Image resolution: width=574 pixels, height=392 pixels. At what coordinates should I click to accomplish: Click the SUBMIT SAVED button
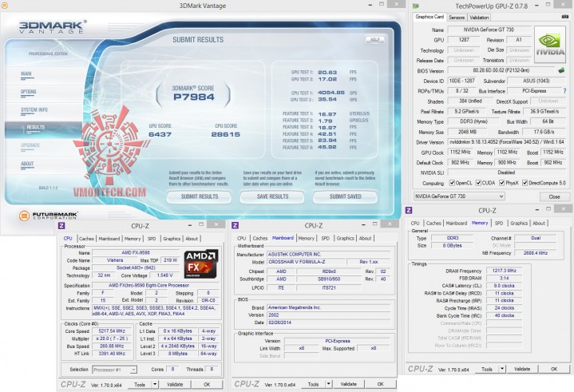pos(345,196)
